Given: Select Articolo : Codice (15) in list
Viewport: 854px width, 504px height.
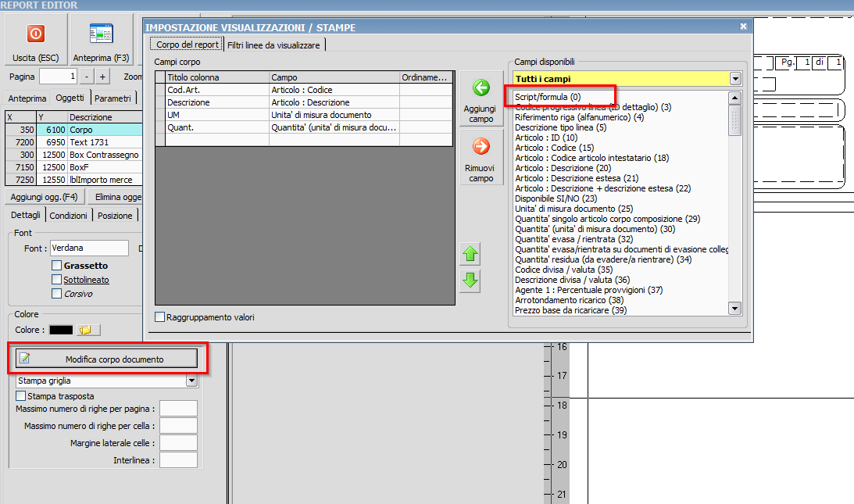Looking at the screenshot, I should [x=555, y=148].
